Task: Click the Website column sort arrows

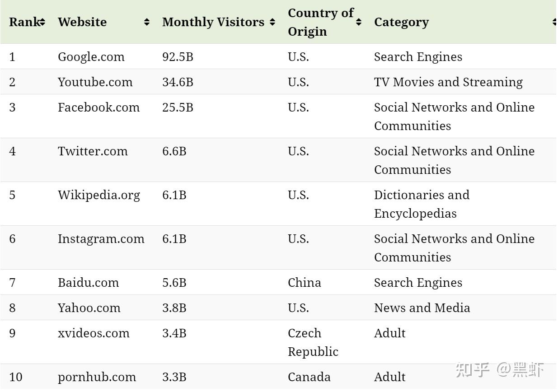Action: click(147, 22)
